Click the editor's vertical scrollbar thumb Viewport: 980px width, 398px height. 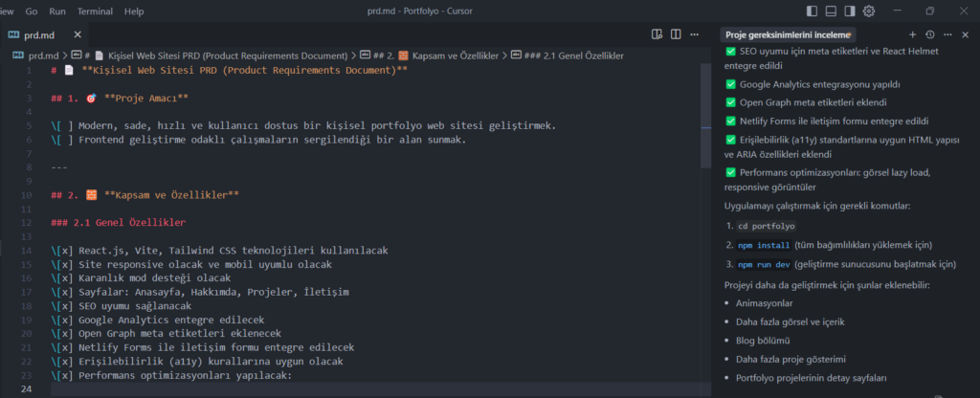tap(706, 116)
